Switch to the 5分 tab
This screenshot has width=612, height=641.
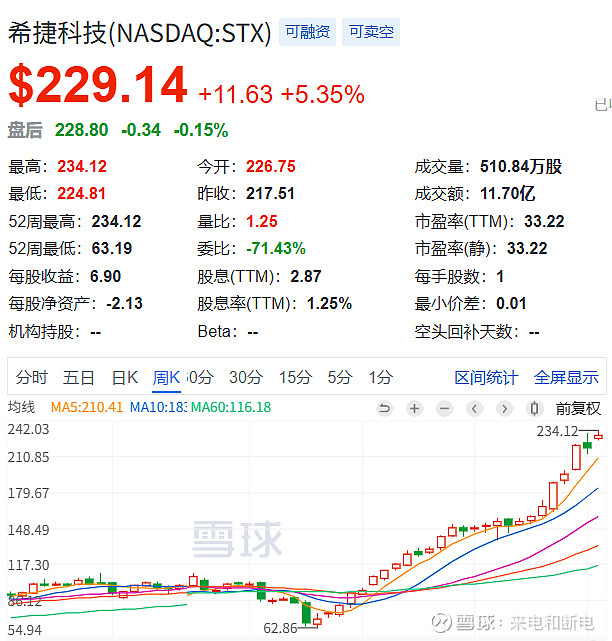tap(339, 377)
